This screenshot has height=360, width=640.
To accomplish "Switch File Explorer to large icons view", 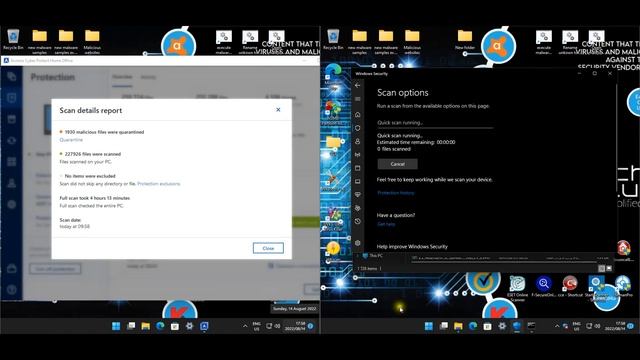I will pyautogui.click(x=609, y=269).
